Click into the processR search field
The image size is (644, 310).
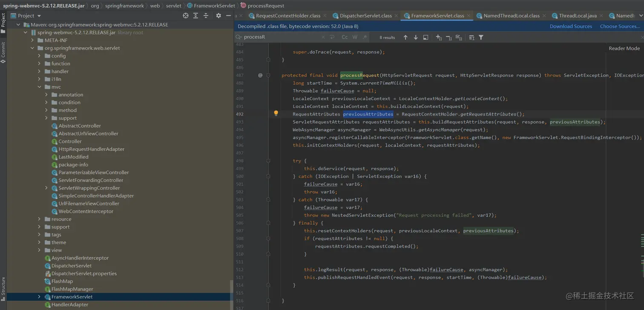coord(281,37)
